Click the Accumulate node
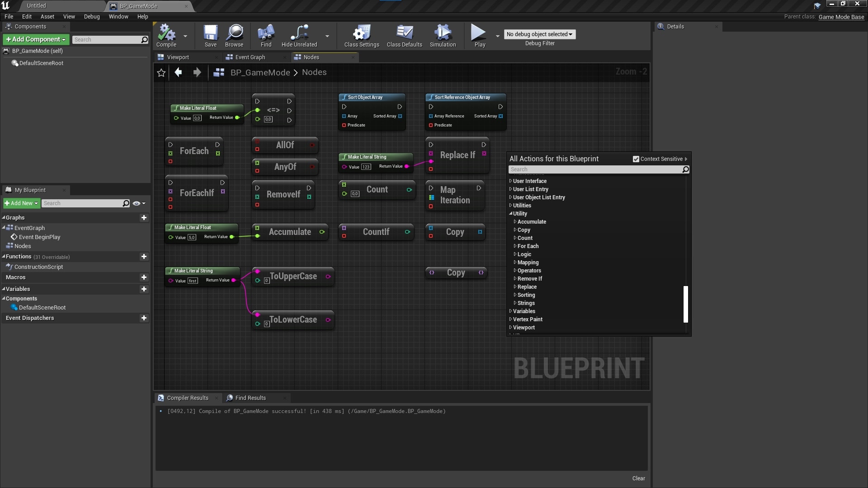This screenshot has height=488, width=868. point(290,232)
